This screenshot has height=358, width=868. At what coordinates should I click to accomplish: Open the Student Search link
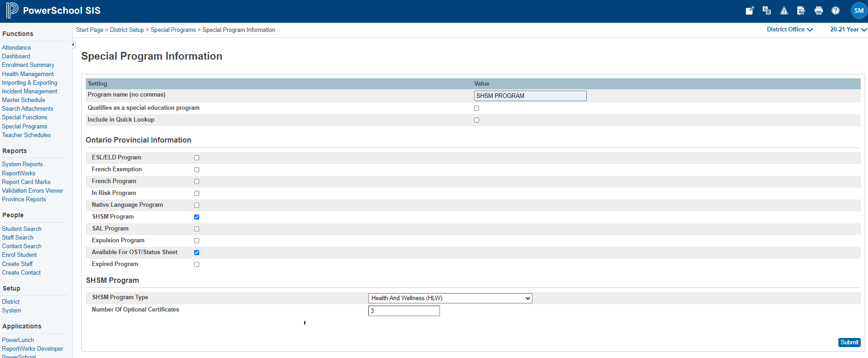(21, 229)
